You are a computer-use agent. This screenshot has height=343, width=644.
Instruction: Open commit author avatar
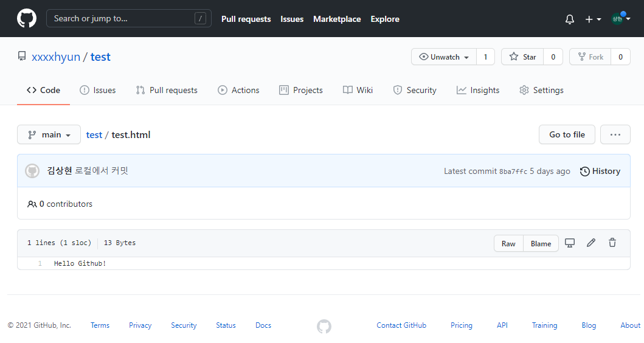32,171
